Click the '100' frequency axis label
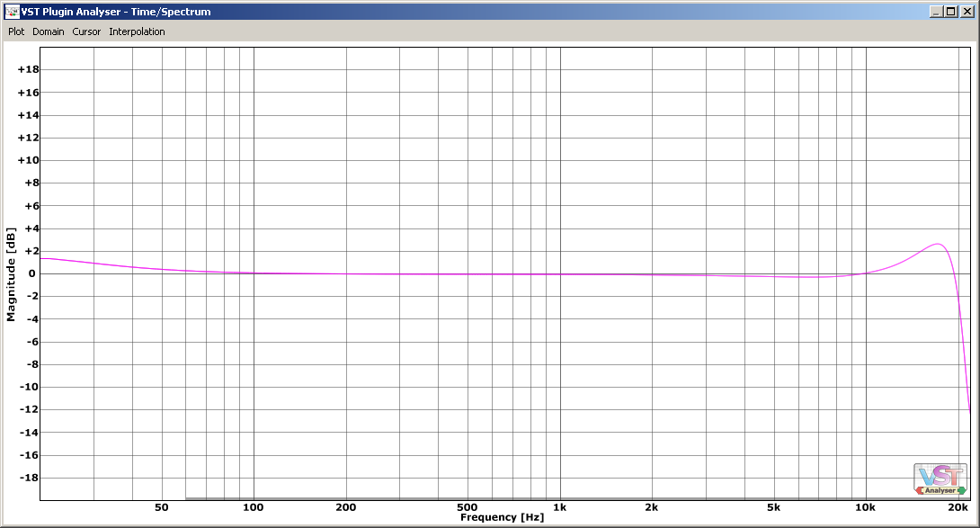Screen dimensions: 980x528 tap(254, 507)
